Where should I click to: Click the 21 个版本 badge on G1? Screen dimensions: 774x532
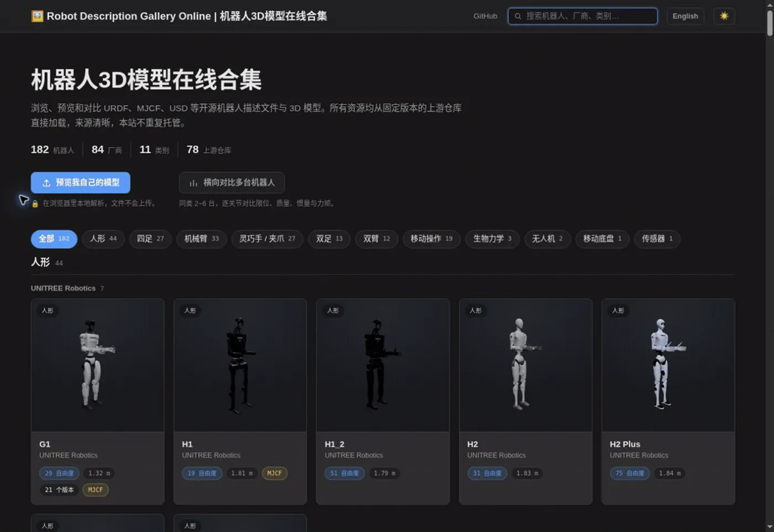pos(59,490)
